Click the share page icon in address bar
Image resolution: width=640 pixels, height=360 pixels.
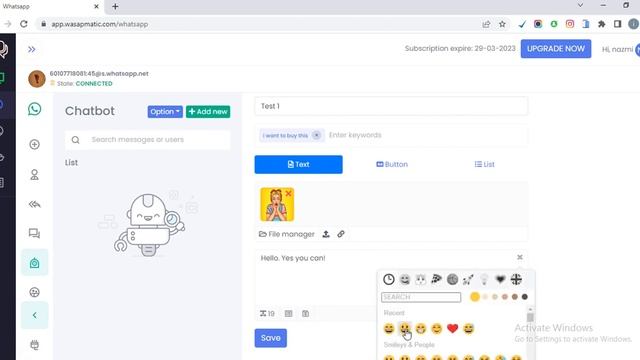[486, 24]
